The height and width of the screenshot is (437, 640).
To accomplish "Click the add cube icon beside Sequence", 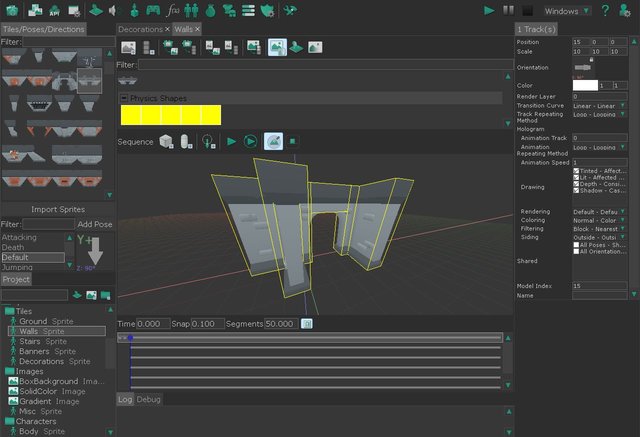I will pos(166,142).
